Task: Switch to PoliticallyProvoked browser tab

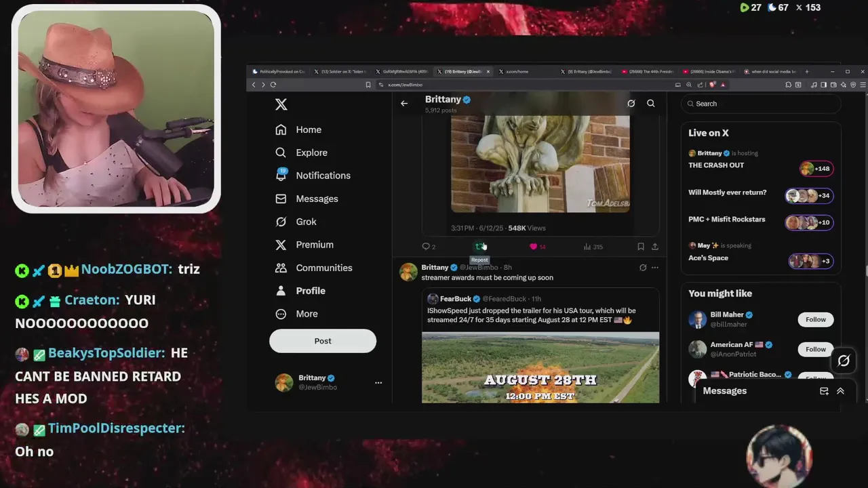Action: click(x=279, y=71)
